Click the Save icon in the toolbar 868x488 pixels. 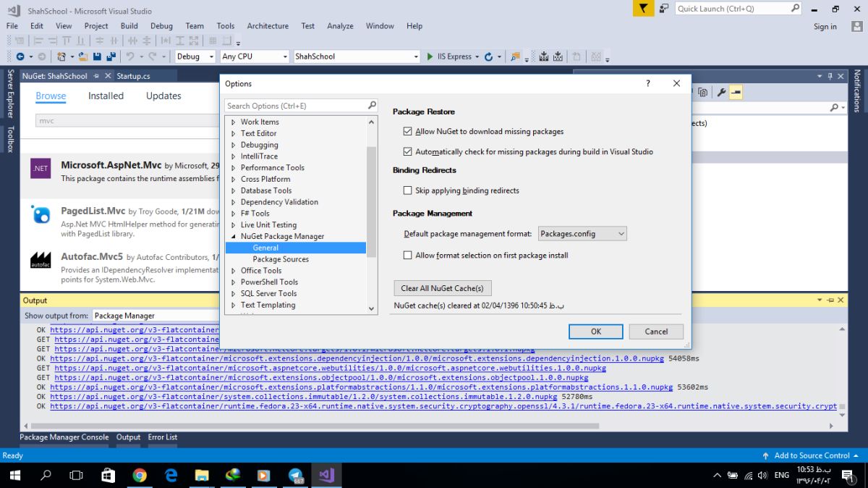(97, 56)
